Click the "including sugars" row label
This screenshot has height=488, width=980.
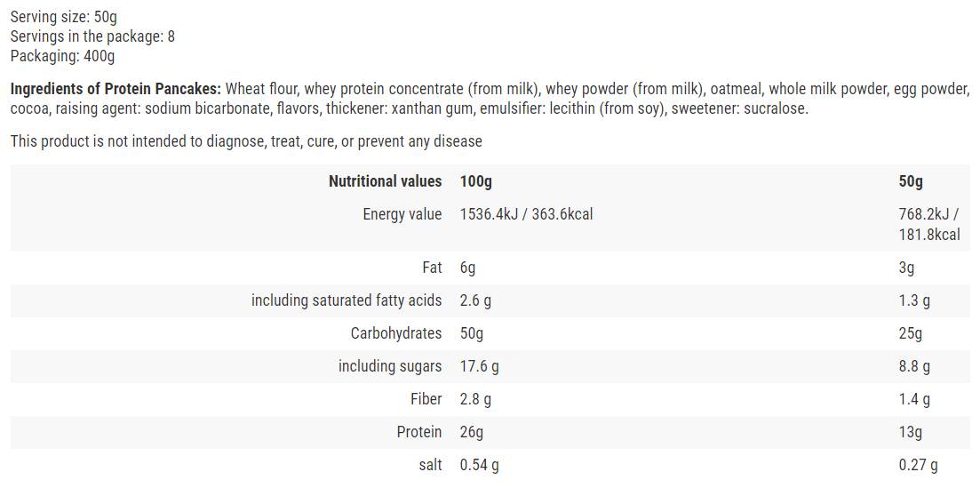[389, 366]
